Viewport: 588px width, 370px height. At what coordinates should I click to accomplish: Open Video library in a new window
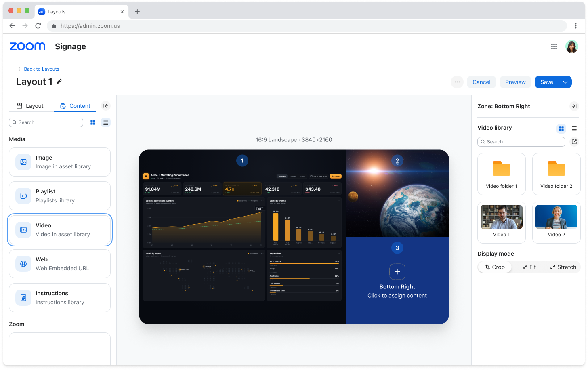(x=574, y=142)
